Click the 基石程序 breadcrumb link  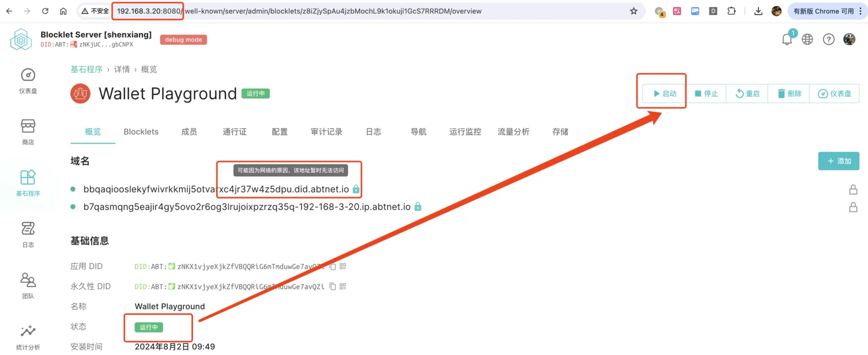click(86, 69)
